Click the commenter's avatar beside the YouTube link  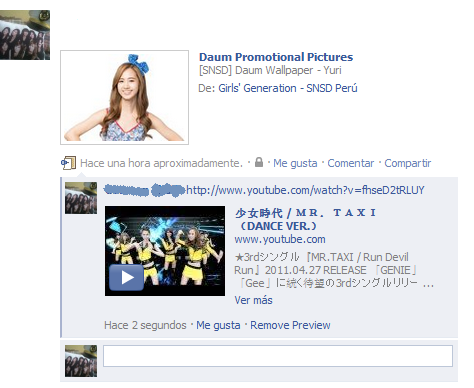click(81, 198)
